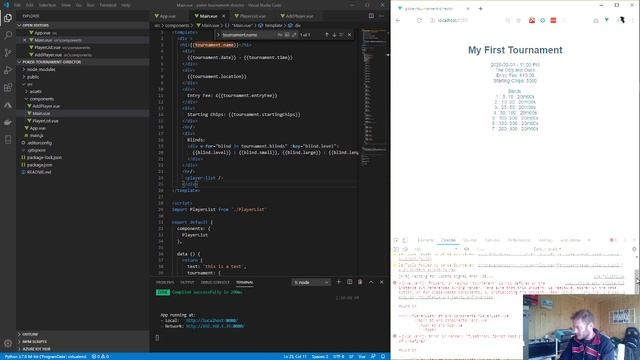Open the Manage gear in the activity bar
The image size is (640, 360).
tap(8, 343)
